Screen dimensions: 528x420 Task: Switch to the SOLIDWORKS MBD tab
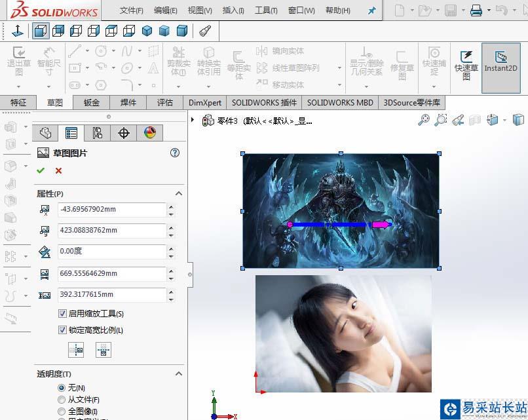pos(340,102)
